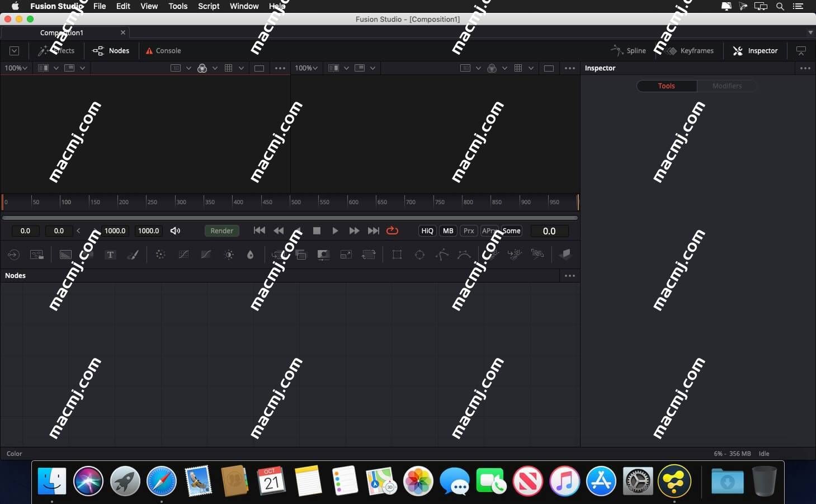Toggle the Some selective update button

(x=511, y=231)
